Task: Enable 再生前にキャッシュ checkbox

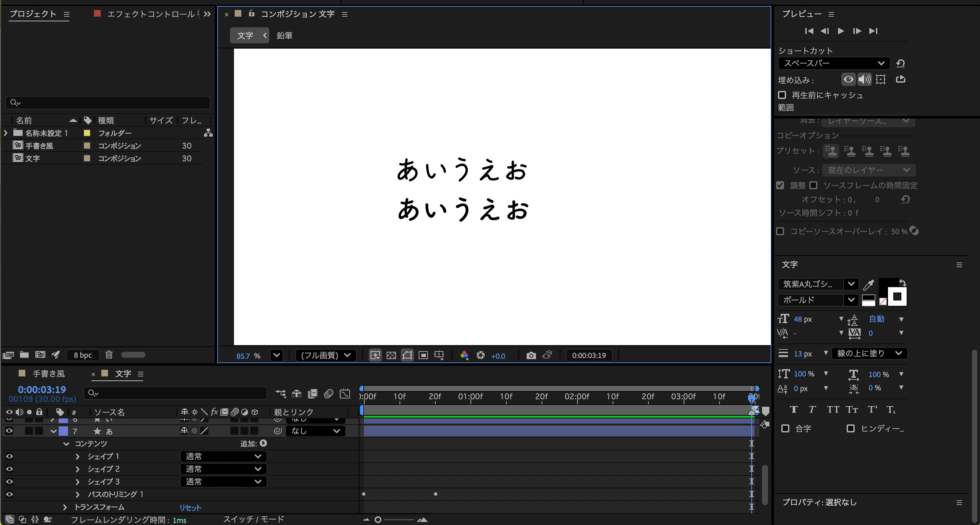Action: click(782, 95)
